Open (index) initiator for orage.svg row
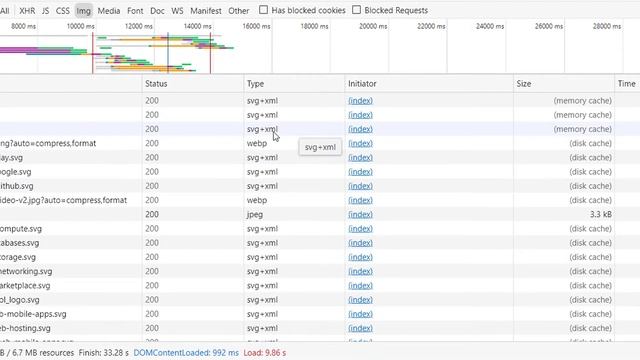Screen dimensions: 640x360 tap(360, 257)
